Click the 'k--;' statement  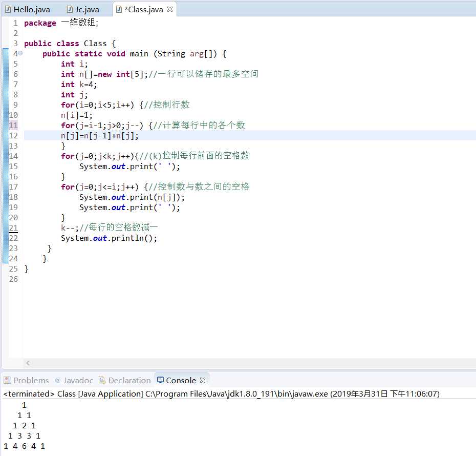tap(70, 228)
